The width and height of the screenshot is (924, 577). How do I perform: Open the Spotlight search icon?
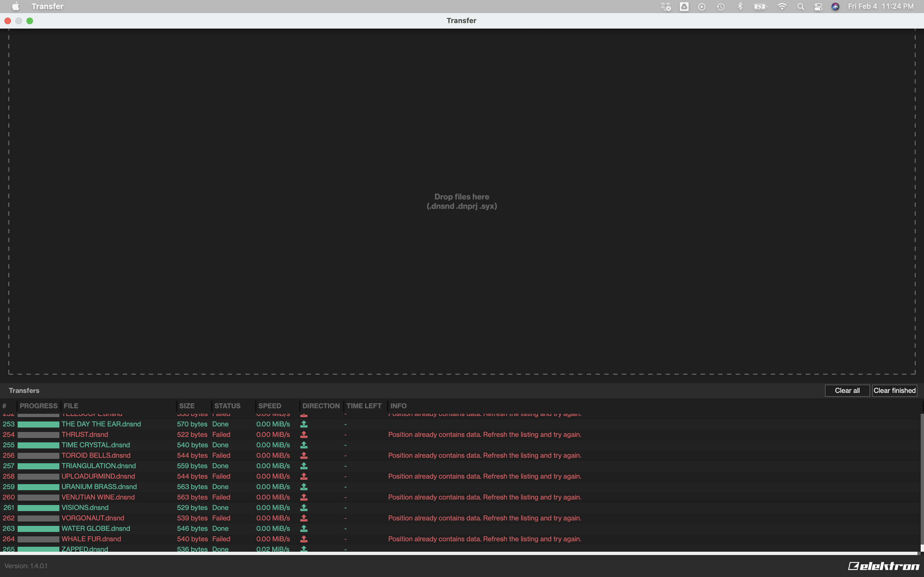click(x=800, y=7)
